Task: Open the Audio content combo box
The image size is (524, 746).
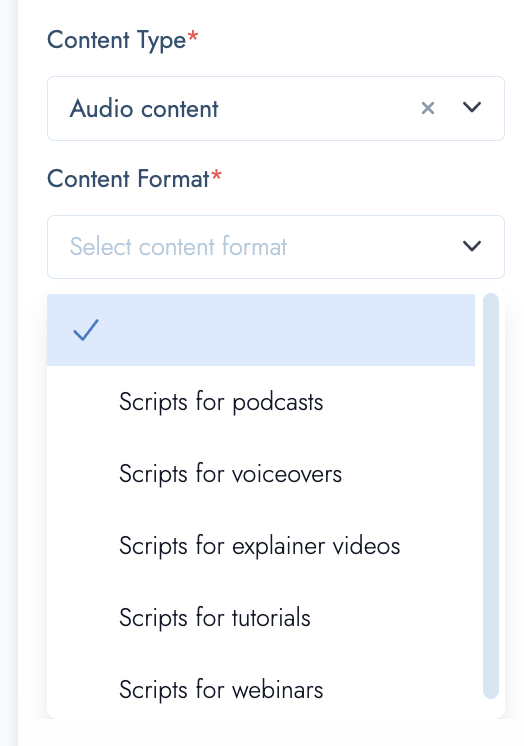Action: [x=276, y=108]
